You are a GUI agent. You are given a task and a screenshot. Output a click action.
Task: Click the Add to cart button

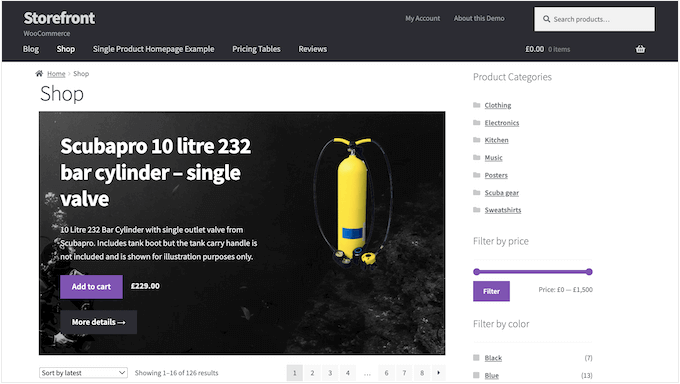(x=92, y=286)
